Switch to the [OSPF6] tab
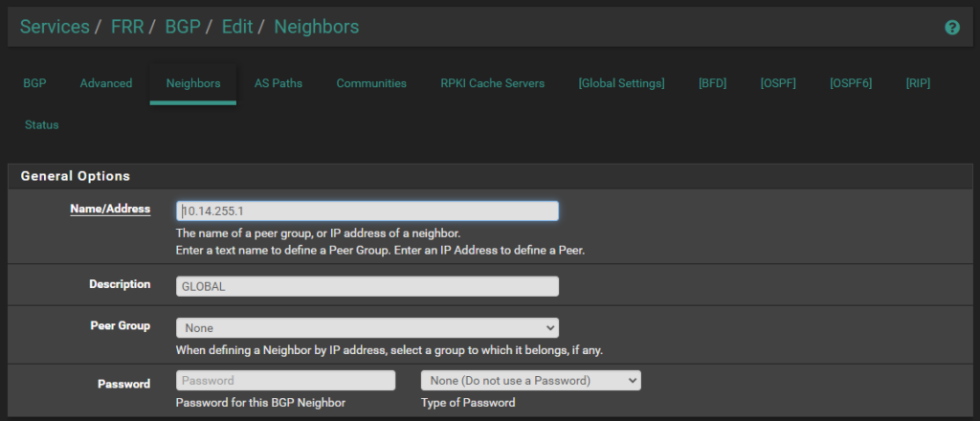Viewport: 980px width, 421px height. pos(851,83)
